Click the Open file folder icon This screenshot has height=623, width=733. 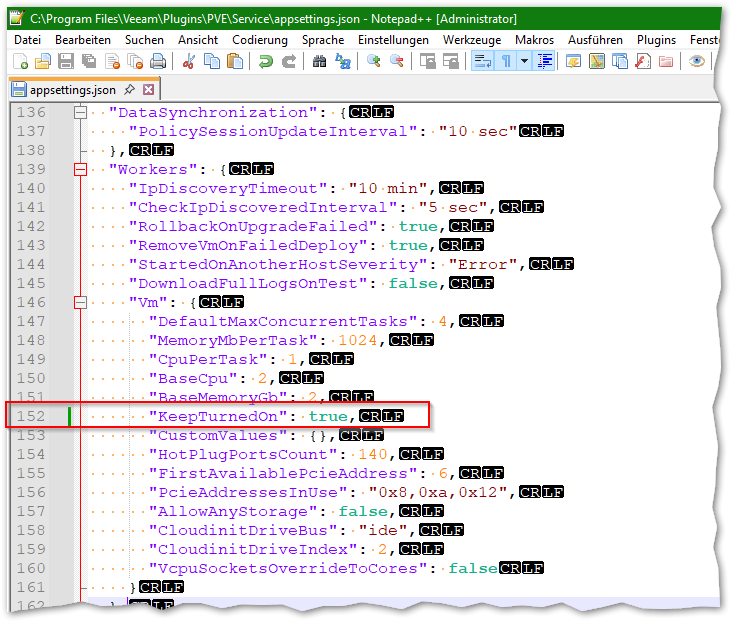coord(42,62)
